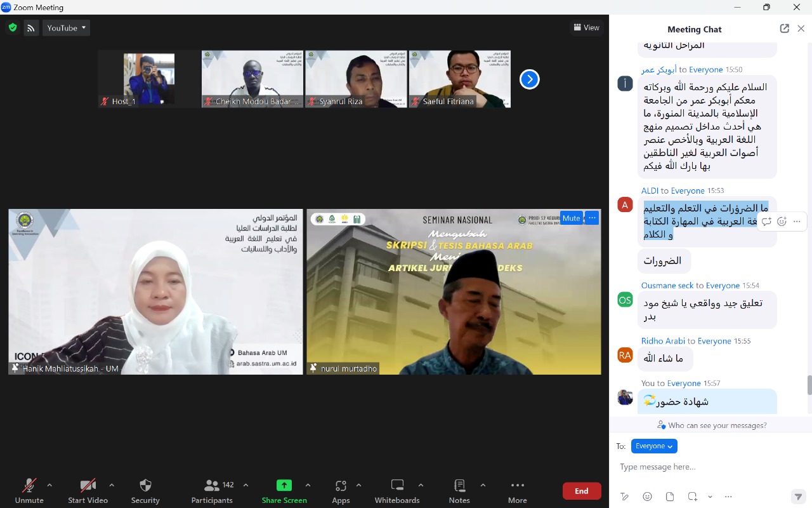The image size is (812, 508).
Task: Click the red End meeting button
Action: (x=582, y=491)
